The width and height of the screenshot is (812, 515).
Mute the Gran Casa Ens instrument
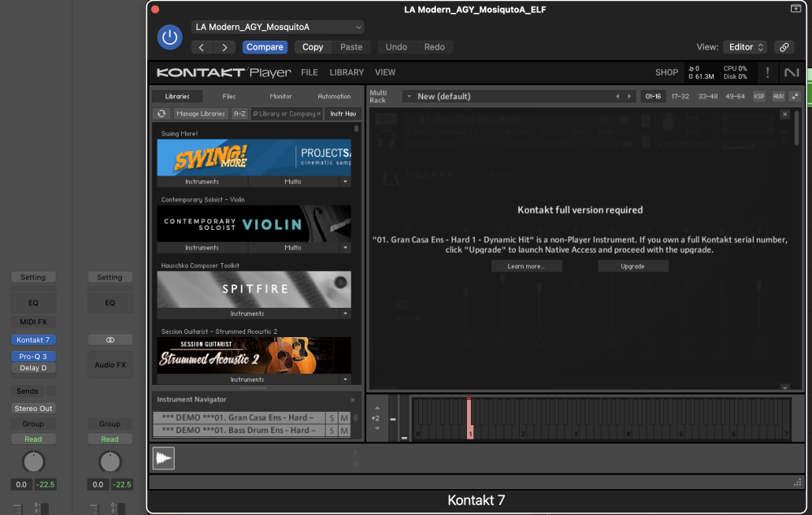[344, 418]
